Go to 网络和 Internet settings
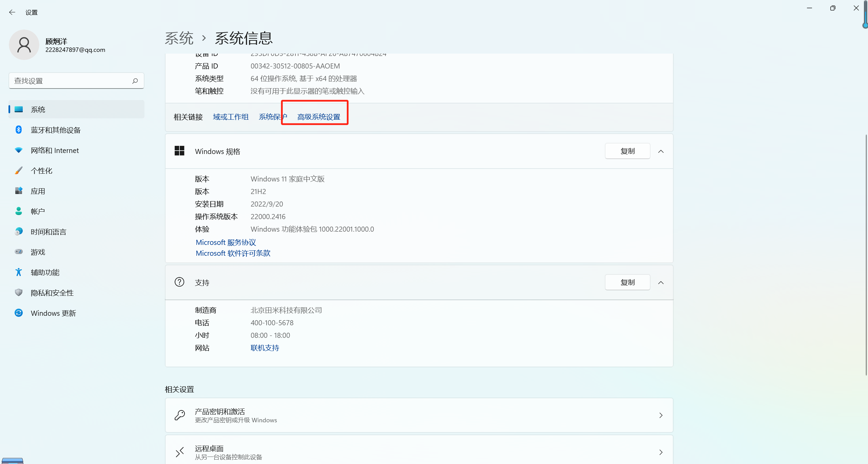This screenshot has height=464, width=868. [x=77, y=150]
